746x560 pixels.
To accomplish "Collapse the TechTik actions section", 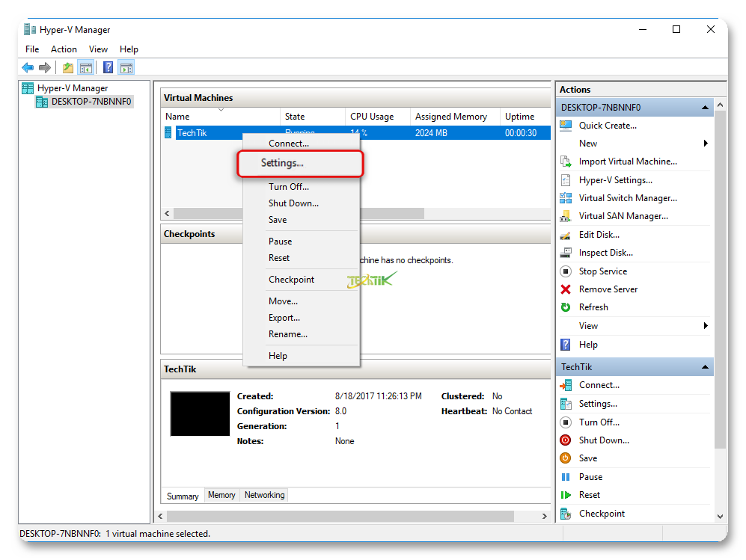I will click(705, 367).
